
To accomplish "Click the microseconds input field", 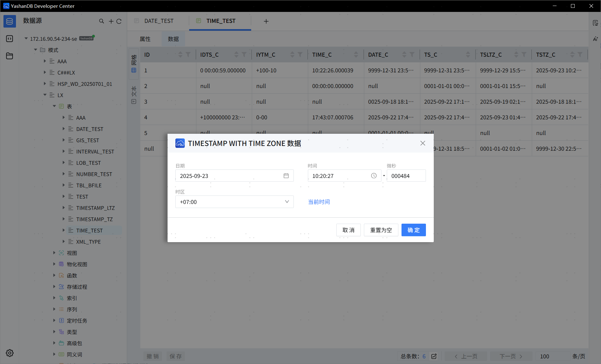I will pos(406,176).
